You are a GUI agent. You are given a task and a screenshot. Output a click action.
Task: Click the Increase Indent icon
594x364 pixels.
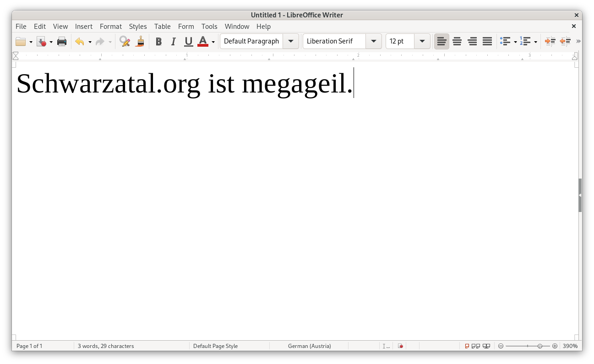[550, 42]
